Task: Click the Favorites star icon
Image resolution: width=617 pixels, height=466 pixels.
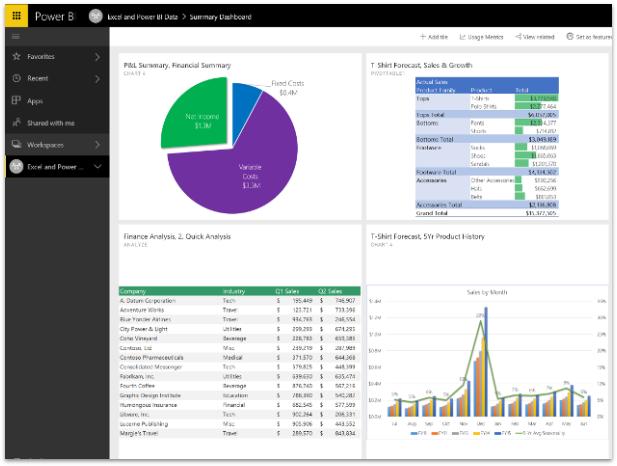Action: pos(16,56)
